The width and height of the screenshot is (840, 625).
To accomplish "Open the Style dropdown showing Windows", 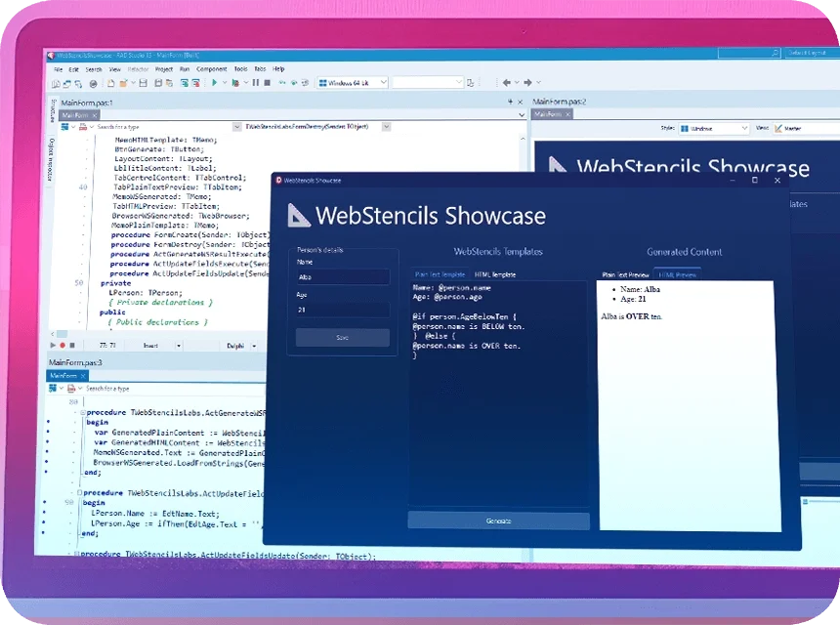I will point(713,128).
